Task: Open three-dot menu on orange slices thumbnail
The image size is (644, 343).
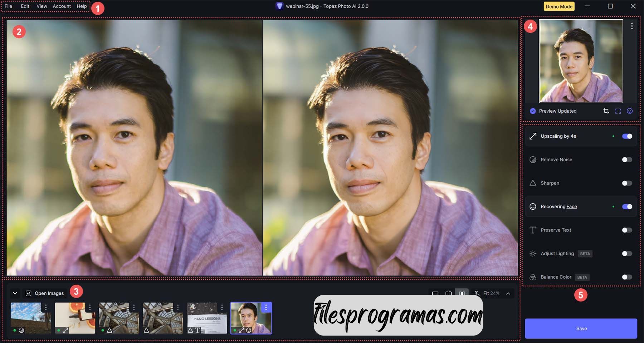Action: [x=90, y=307]
